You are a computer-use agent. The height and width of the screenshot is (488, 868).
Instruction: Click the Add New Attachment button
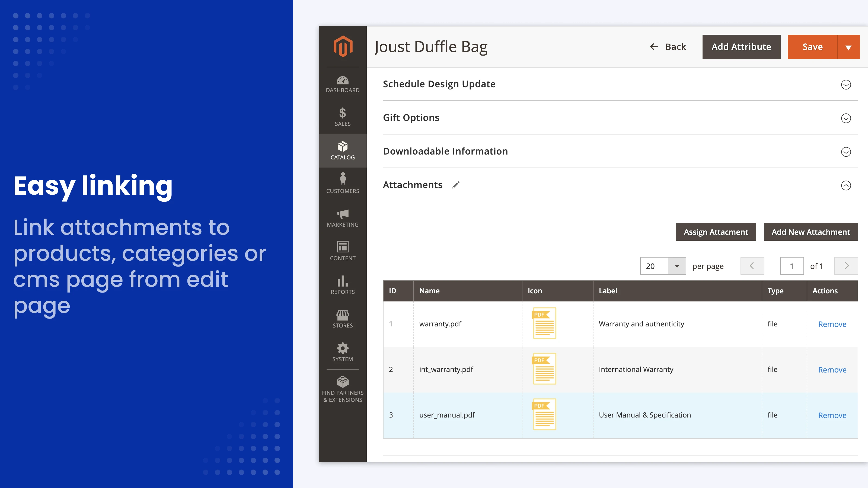click(810, 232)
